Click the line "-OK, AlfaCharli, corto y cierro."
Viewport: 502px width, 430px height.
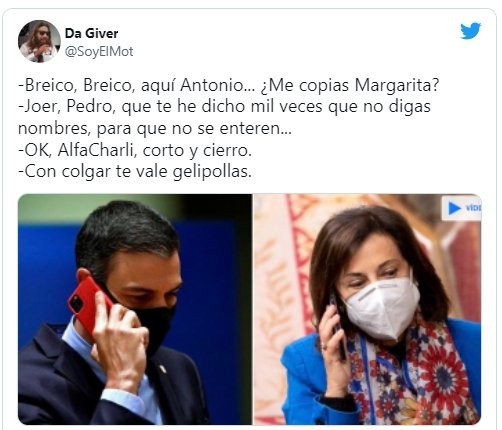(135, 150)
